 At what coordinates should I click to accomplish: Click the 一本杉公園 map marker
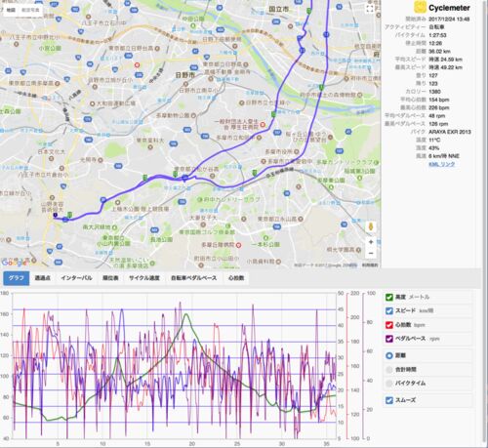[x=265, y=238]
